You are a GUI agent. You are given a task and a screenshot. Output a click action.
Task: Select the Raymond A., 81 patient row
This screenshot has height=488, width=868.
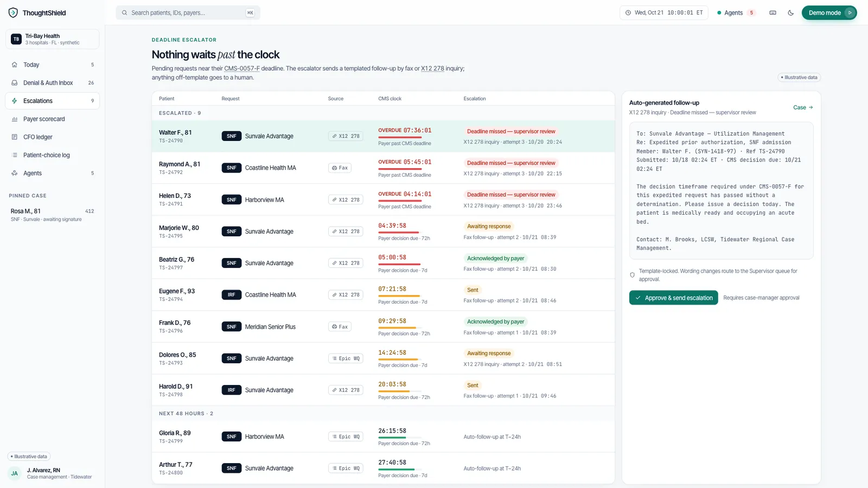[x=383, y=168]
